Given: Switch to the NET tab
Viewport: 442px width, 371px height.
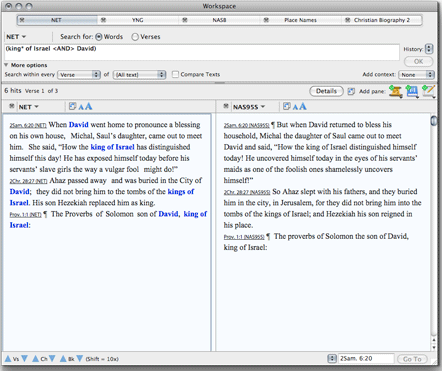Looking at the screenshot, I should 57,20.
